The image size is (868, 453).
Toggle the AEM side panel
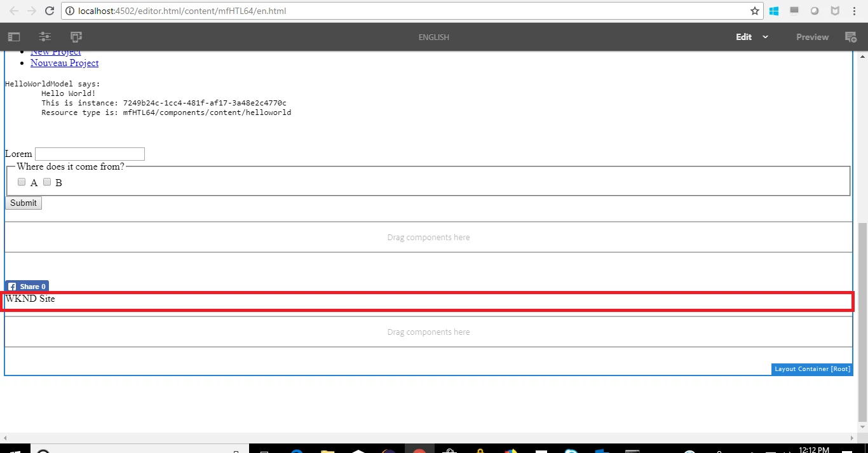click(14, 37)
